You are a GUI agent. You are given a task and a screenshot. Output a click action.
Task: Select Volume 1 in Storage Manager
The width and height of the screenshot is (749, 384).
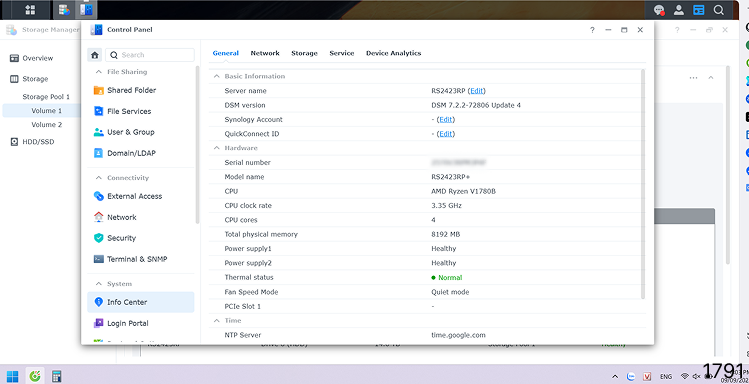[x=46, y=111]
